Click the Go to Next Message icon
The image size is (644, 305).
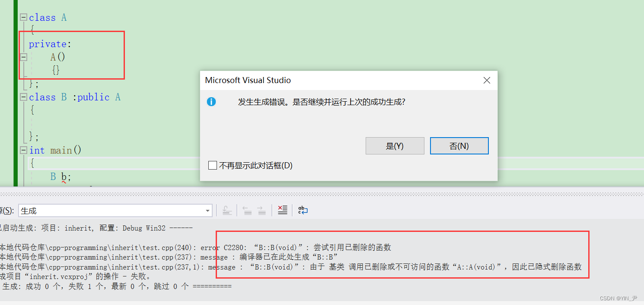(x=261, y=210)
